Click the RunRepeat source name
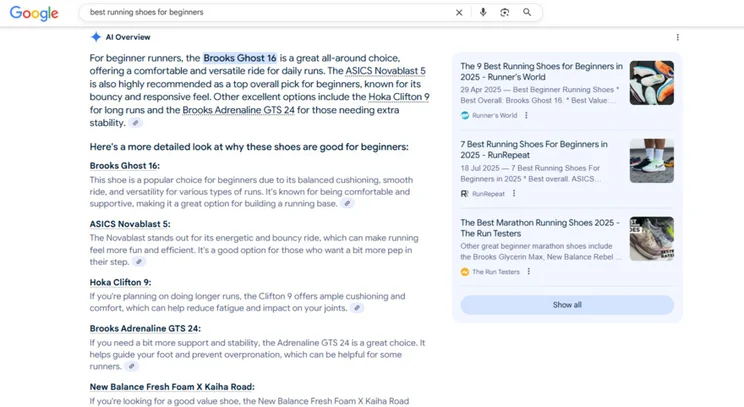Image resolution: width=744 pixels, height=407 pixels. click(488, 194)
